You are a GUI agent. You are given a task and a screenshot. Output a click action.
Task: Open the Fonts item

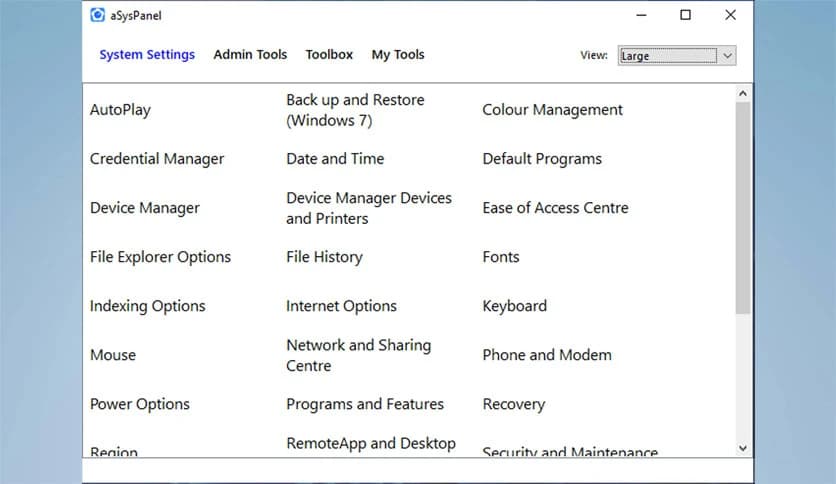[501, 257]
